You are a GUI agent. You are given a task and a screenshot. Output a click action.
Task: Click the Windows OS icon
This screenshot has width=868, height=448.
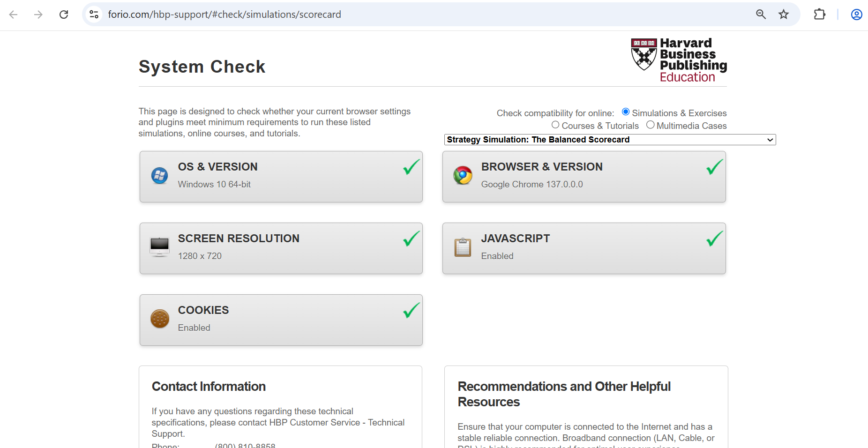click(159, 176)
